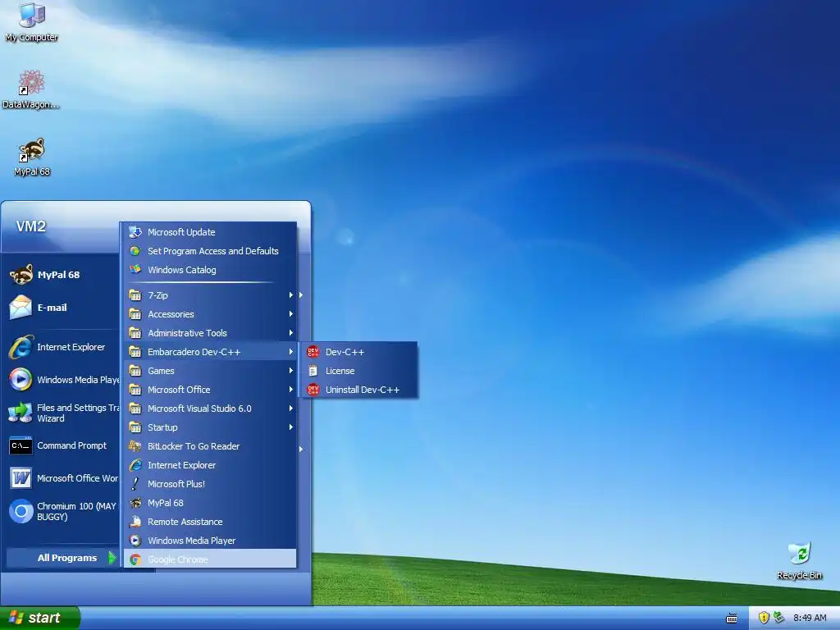Viewport: 840px width, 630px height.
Task: Launch Windows Media Player from the left start panel
Action: 64,380
